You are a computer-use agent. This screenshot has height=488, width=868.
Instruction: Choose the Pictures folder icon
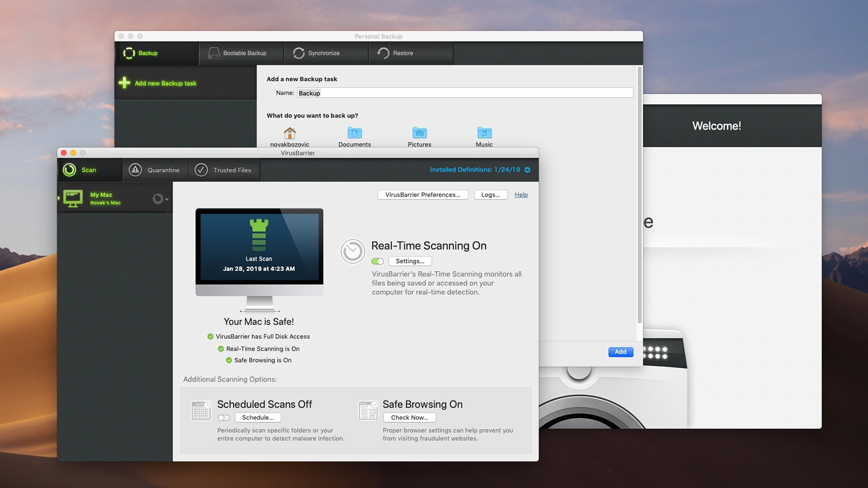[x=419, y=133]
